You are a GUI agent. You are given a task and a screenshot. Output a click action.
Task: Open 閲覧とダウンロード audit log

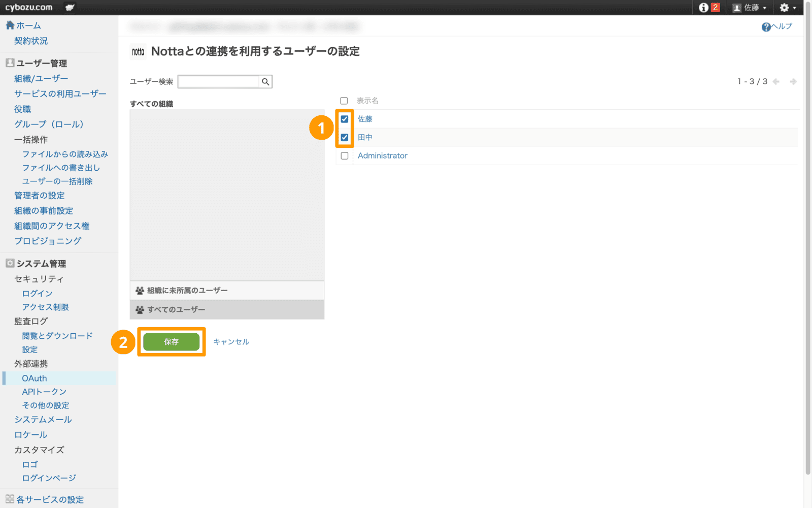pyautogui.click(x=57, y=336)
